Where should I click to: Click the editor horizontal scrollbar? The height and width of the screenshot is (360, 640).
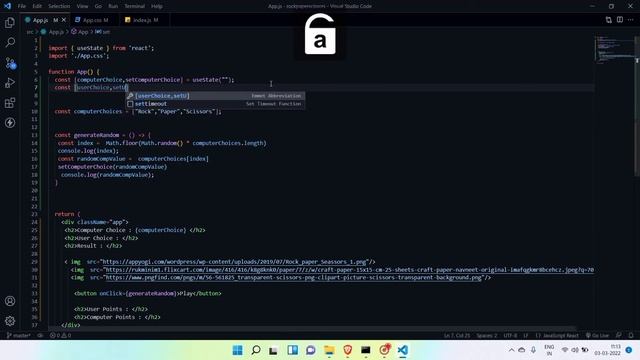(x=312, y=328)
